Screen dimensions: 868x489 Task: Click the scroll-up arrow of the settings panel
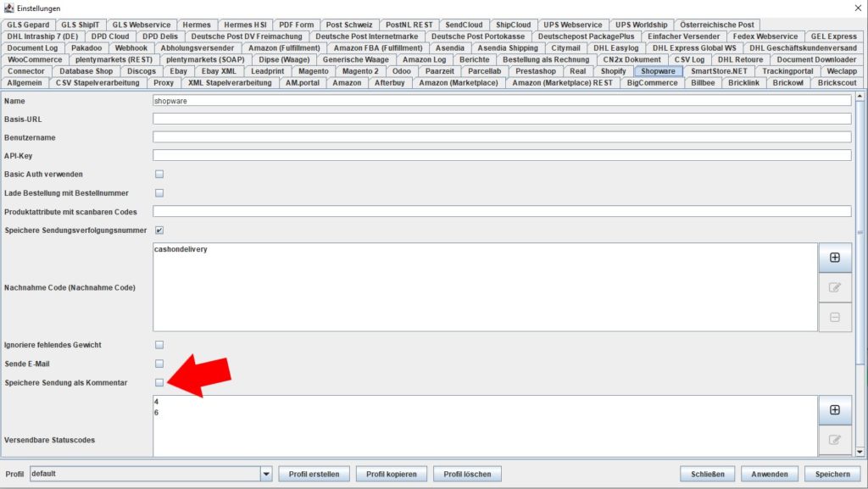tap(860, 97)
